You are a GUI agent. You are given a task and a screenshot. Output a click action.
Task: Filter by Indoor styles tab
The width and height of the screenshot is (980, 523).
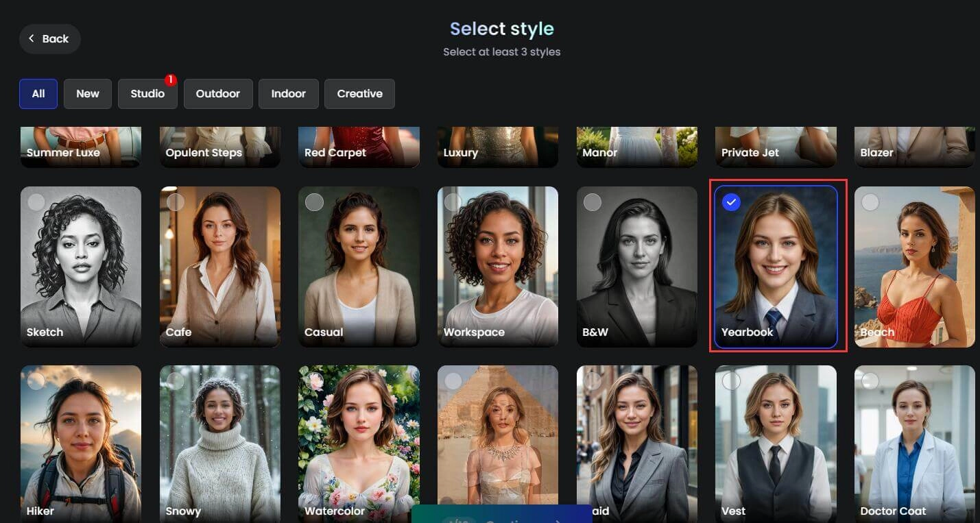289,94
